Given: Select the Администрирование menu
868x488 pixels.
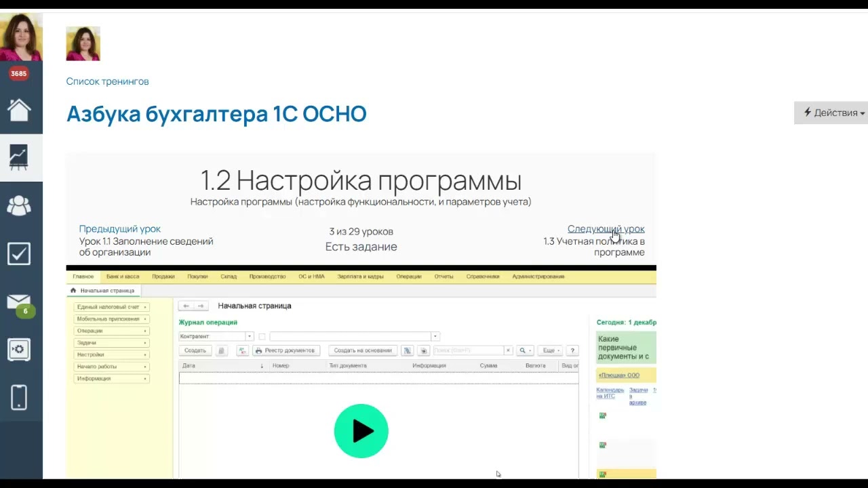Looking at the screenshot, I should (x=538, y=277).
